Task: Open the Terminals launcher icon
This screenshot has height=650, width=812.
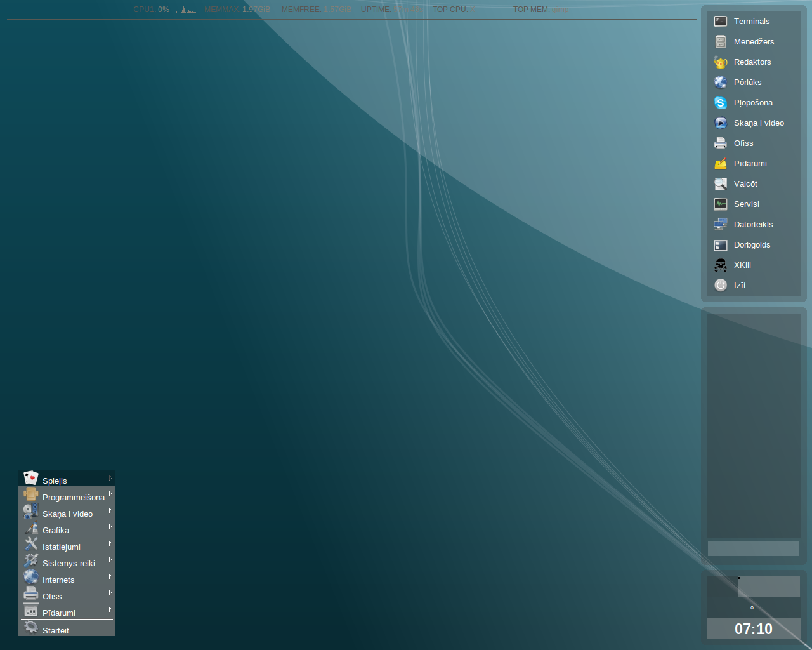Action: click(721, 22)
